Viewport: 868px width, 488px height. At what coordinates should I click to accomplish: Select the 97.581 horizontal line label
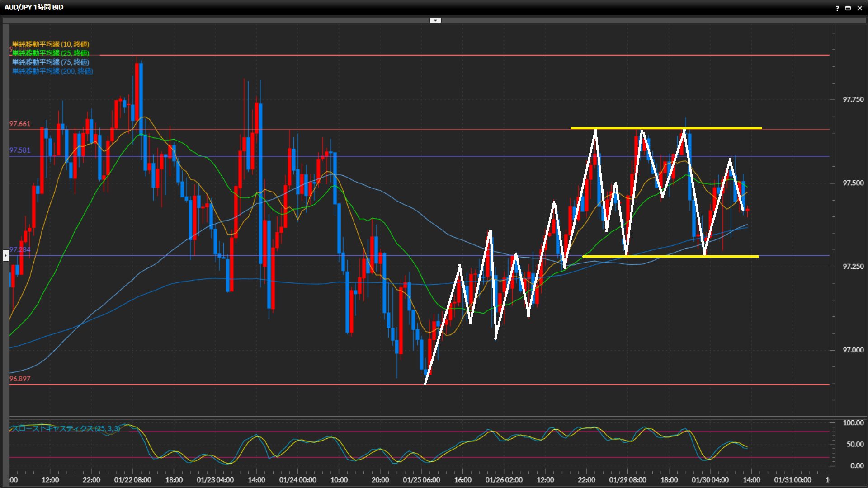click(x=20, y=150)
